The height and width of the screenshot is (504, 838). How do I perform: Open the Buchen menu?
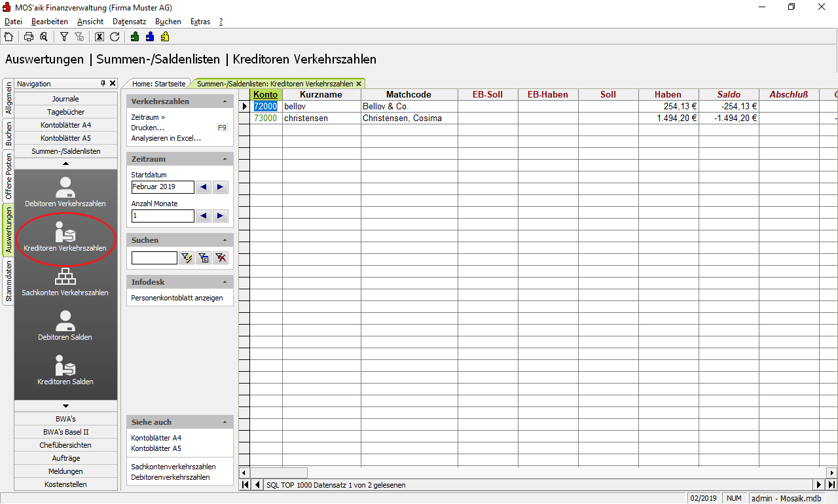click(168, 22)
